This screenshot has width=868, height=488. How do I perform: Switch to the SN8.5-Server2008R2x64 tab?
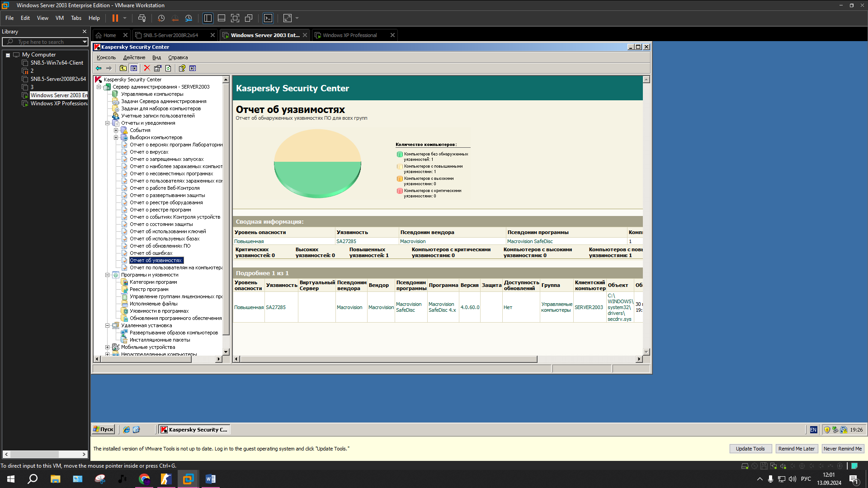[x=170, y=35]
